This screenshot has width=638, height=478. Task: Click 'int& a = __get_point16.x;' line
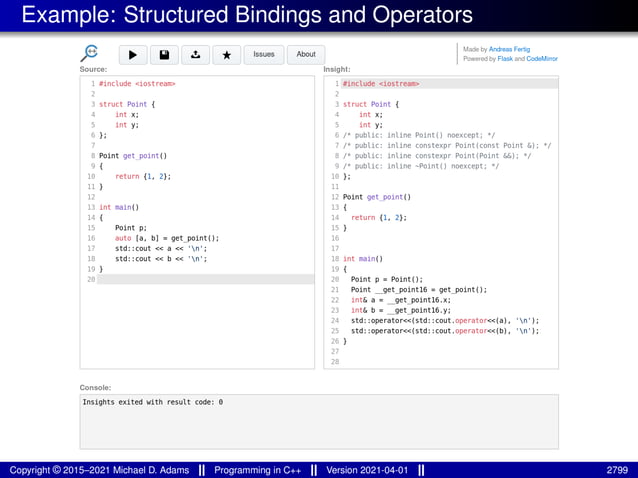(401, 300)
